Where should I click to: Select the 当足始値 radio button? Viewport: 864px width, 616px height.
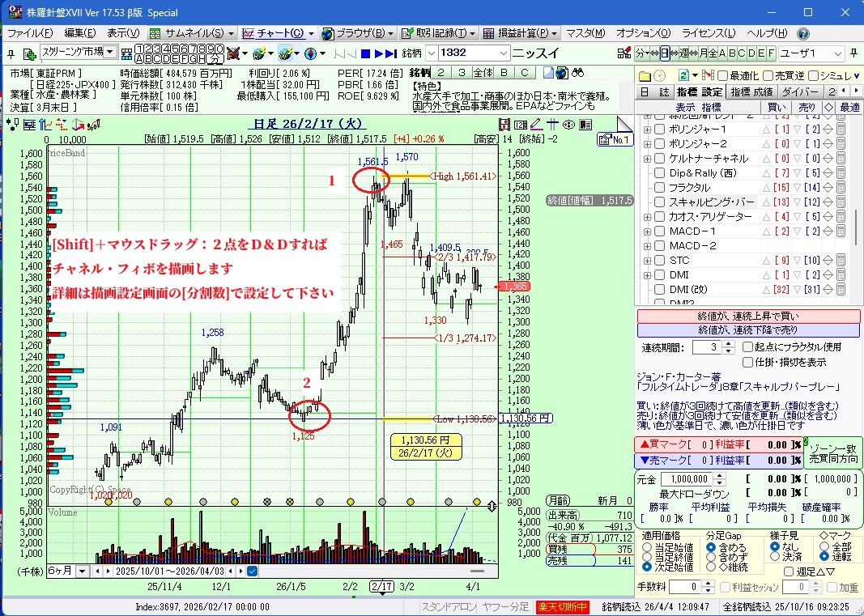647,547
